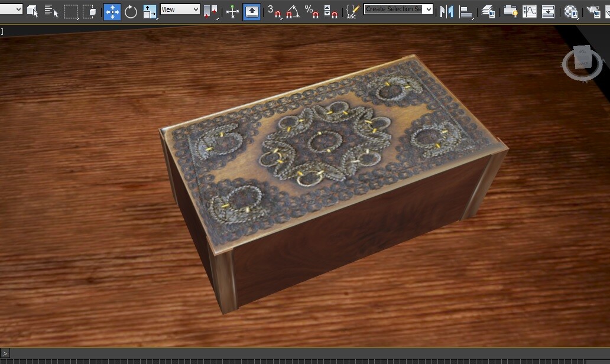Switch to the Select and Rotate tool
The height and width of the screenshot is (364, 610).
130,11
